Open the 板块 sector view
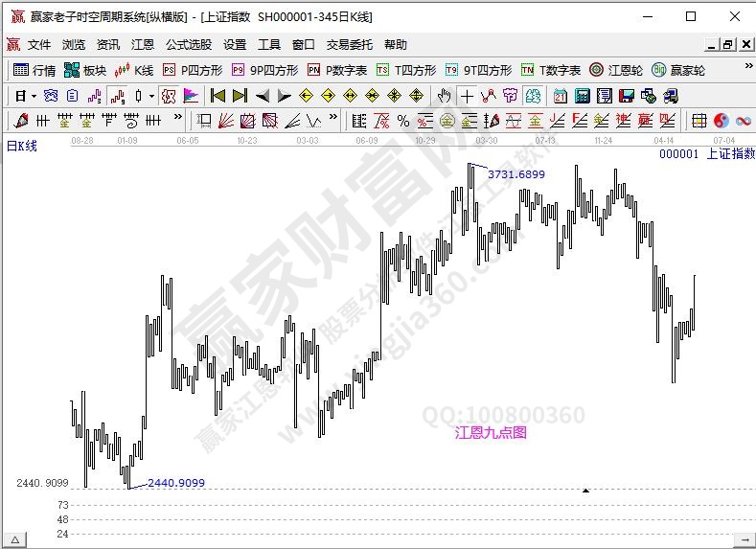Image resolution: width=756 pixels, height=549 pixels. coord(84,70)
